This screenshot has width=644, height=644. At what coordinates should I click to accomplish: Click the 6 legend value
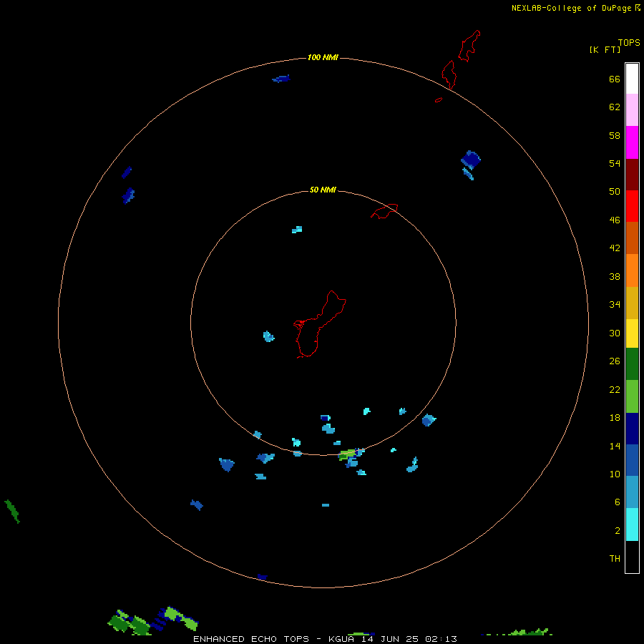pyautogui.click(x=618, y=502)
